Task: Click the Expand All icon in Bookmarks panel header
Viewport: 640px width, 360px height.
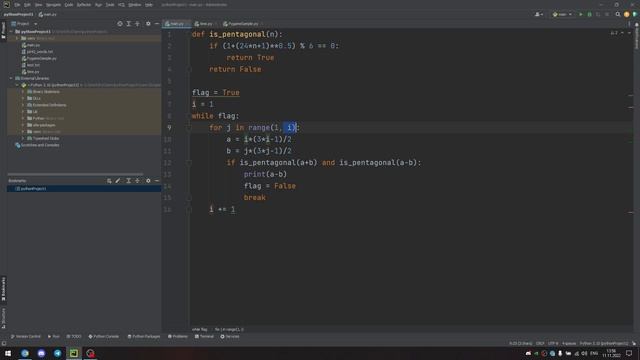Action: click(129, 180)
